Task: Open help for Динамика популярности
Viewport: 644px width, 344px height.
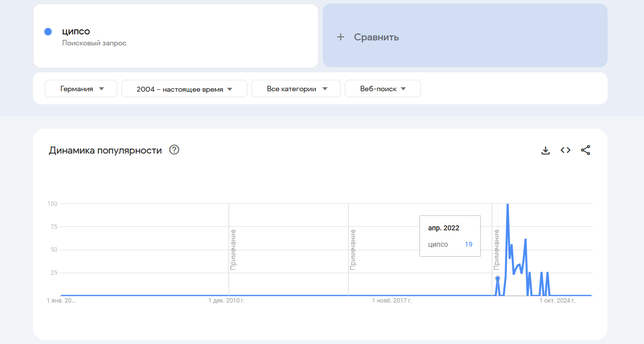Action: click(x=174, y=150)
